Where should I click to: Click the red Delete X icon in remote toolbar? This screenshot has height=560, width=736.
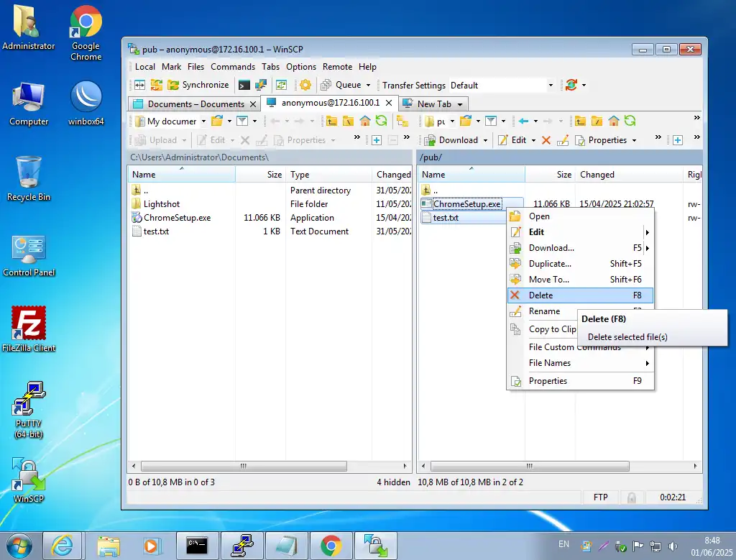pyautogui.click(x=546, y=140)
